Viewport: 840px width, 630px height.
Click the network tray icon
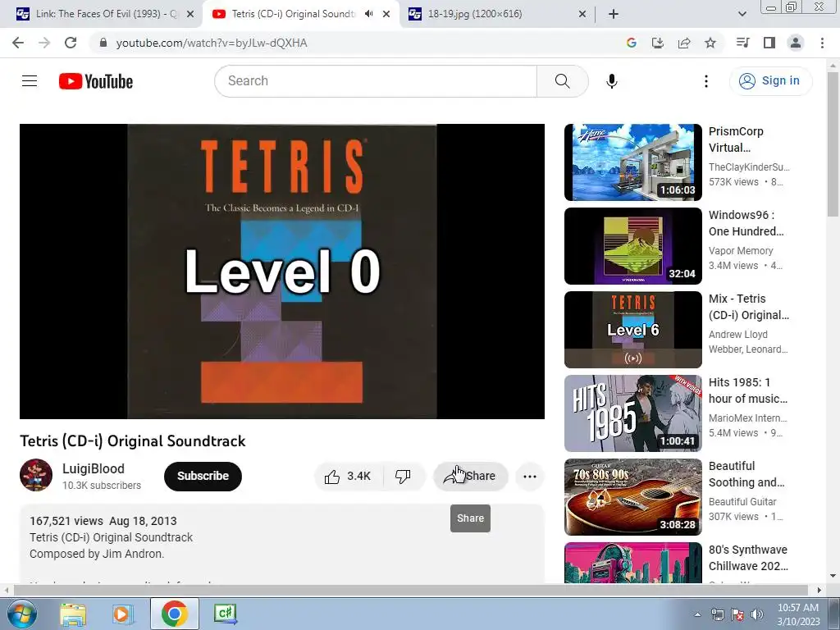pyautogui.click(x=717, y=614)
